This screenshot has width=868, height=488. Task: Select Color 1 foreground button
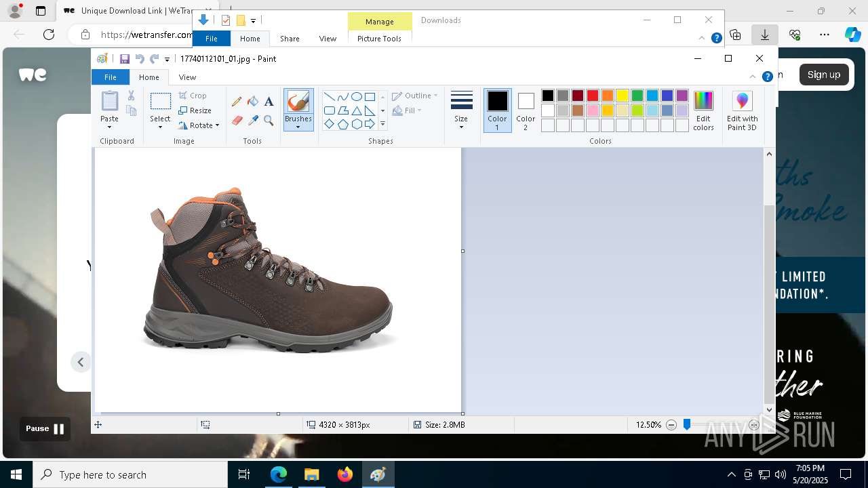(497, 110)
